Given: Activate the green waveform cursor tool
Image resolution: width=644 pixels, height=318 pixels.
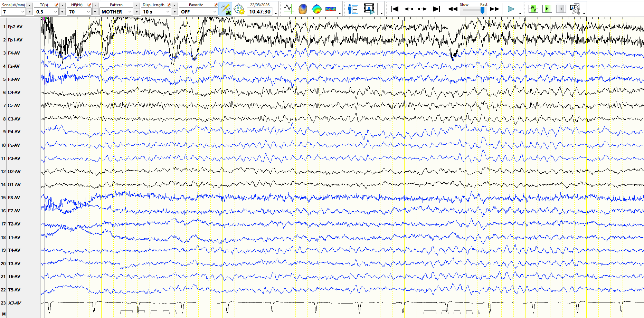Looking at the screenshot, I should 289,9.
